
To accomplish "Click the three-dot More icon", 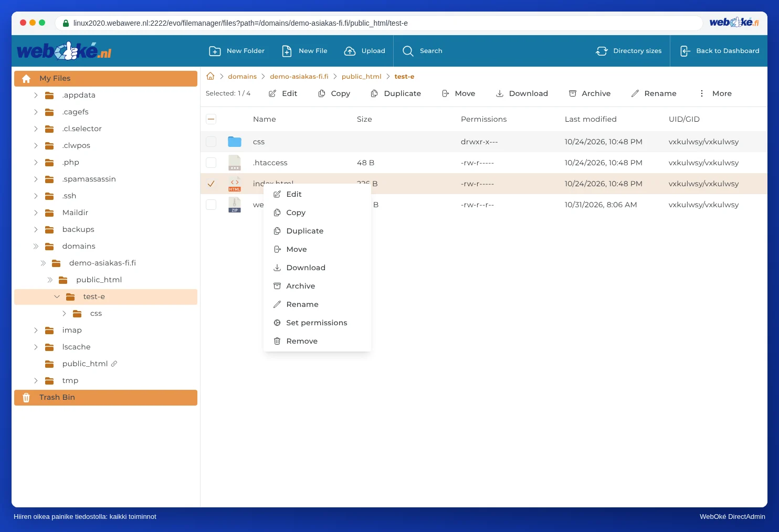I will click(702, 93).
